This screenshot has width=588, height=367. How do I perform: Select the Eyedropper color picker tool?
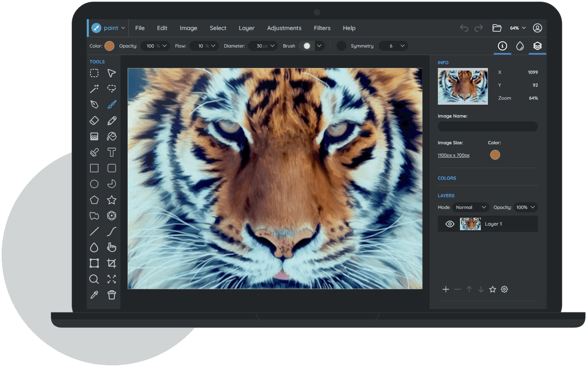[94, 295]
